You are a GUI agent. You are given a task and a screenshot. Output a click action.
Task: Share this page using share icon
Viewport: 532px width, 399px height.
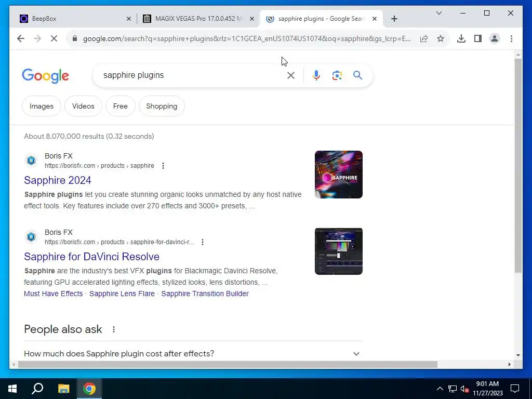pos(424,38)
